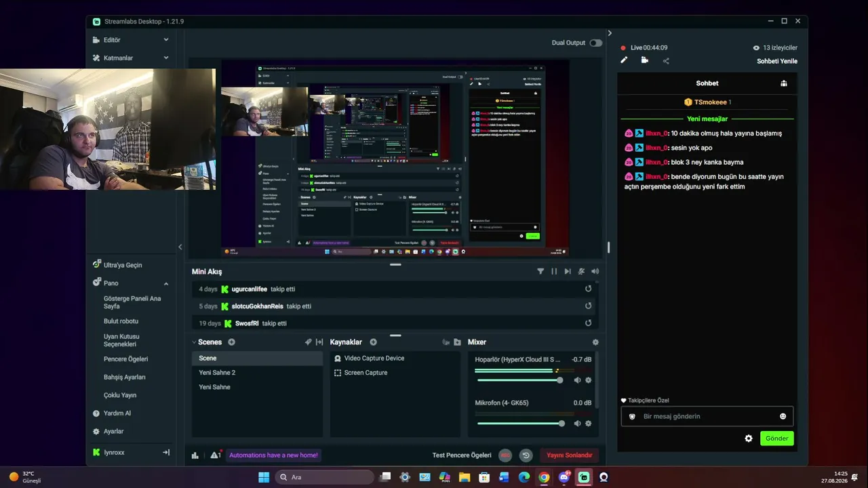Collapse the Scenes panel chevron

coord(194,342)
